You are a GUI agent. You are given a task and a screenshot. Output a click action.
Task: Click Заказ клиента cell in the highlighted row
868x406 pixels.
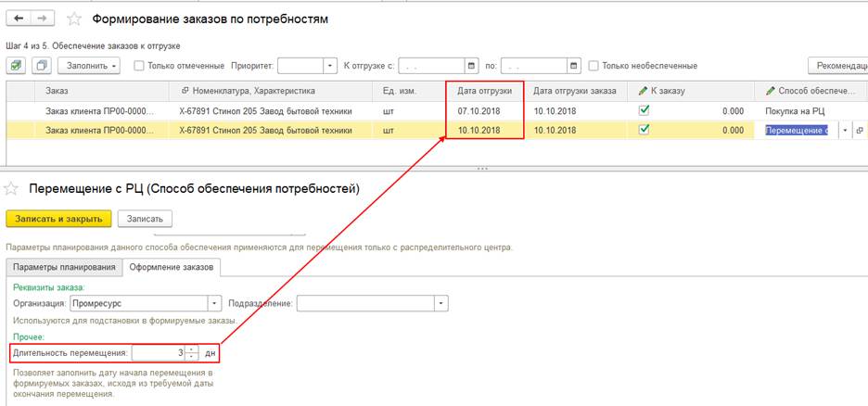click(104, 131)
